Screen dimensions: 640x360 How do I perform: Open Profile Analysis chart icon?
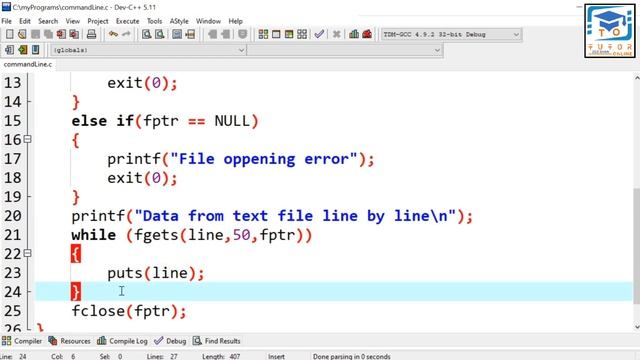pyautogui.click(x=354, y=34)
